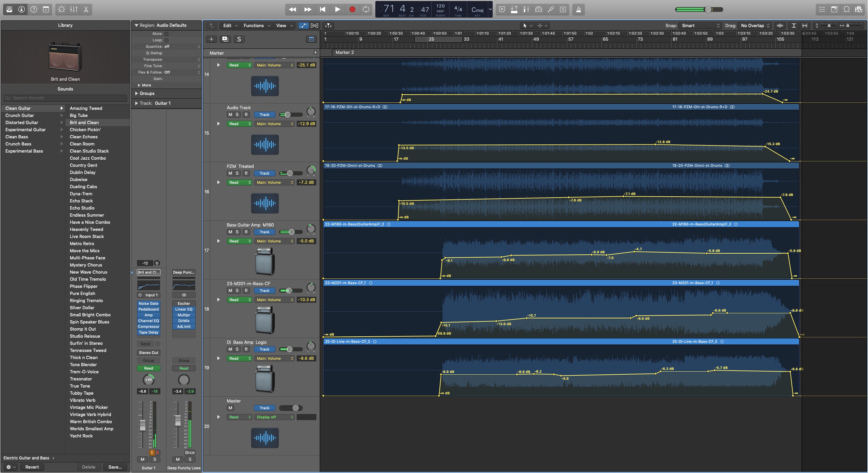Click the Brit and Clean amp thumbnail

click(65, 57)
